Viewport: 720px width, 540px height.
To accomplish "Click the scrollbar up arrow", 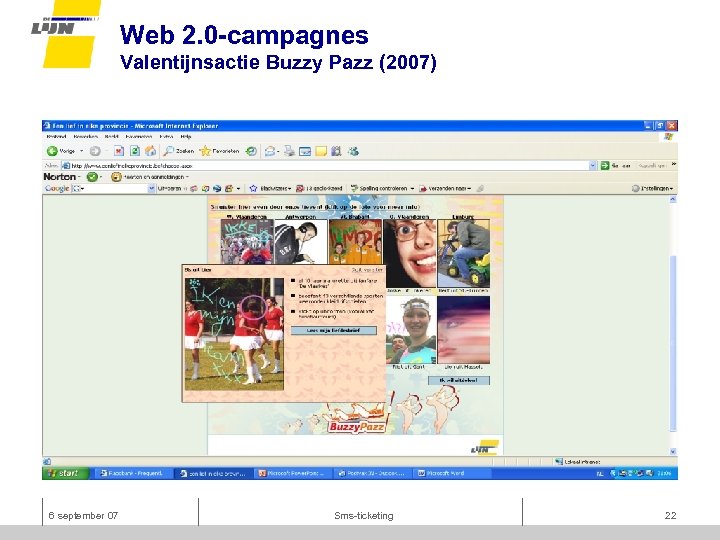I will tap(673, 199).
